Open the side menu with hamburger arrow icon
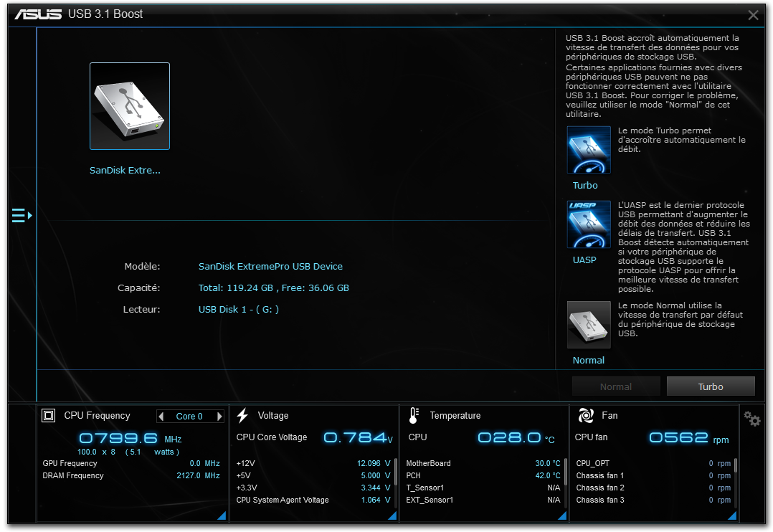This screenshot has height=532, width=773. (x=22, y=215)
